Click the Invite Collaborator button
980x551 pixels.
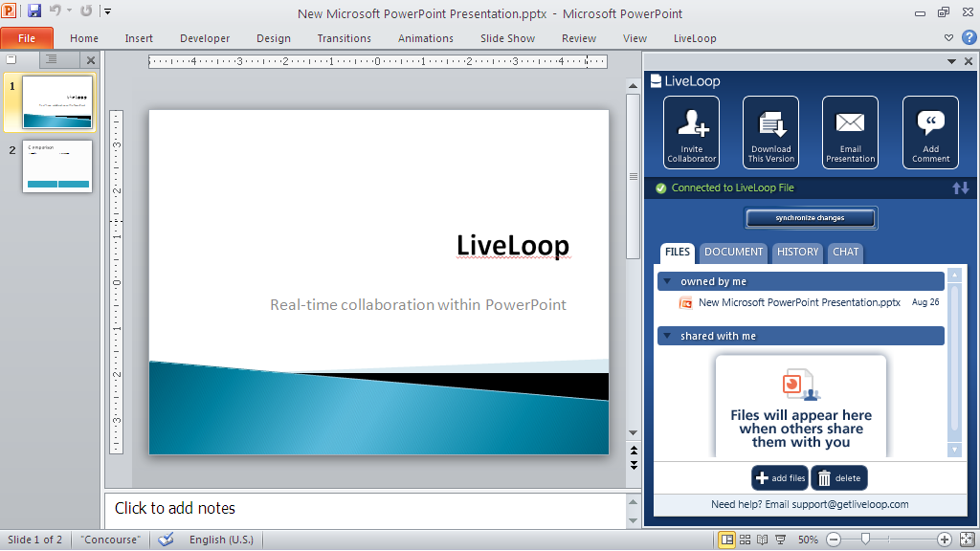[691, 132]
